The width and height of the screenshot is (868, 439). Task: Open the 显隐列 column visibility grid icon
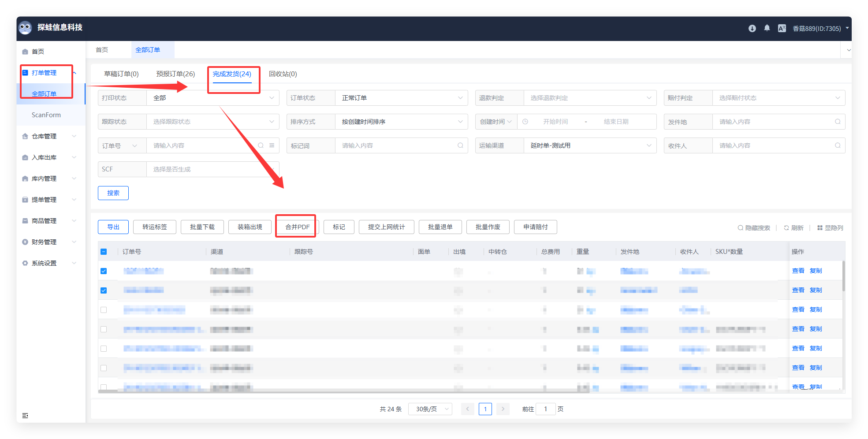[x=820, y=228]
